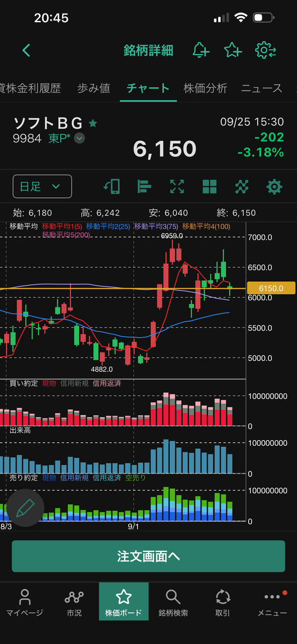Screen dimensions: 297x644
Task: Tap the 移動平均3(75) legend label
Action: pos(156,227)
